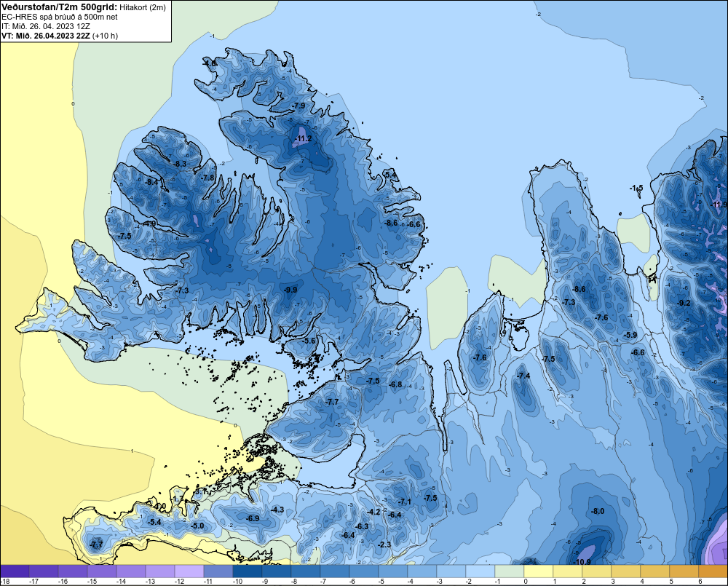The height and width of the screenshot is (586, 728).
Task: Click the -11.2 temperature value on map
Action: [x=303, y=139]
